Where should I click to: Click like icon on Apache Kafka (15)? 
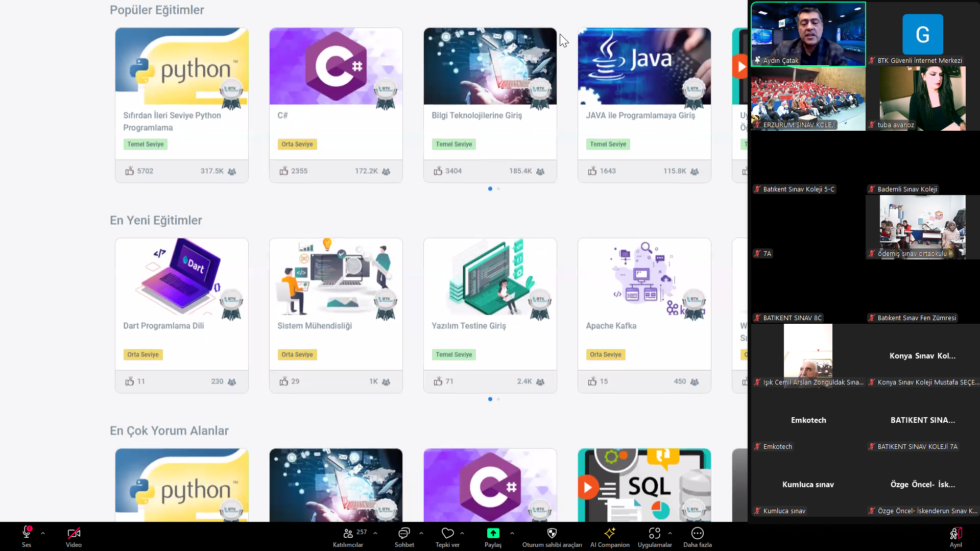[x=592, y=381]
